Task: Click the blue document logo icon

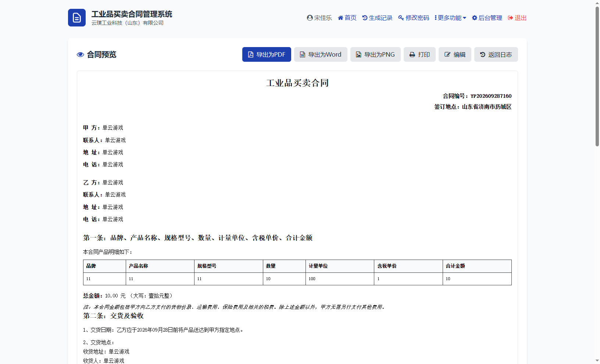Action: (x=77, y=18)
